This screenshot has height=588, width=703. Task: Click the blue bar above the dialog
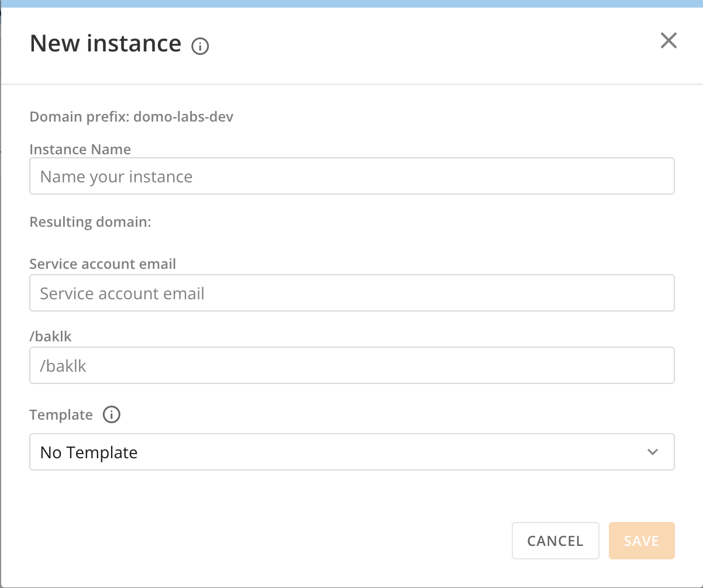(351, 5)
